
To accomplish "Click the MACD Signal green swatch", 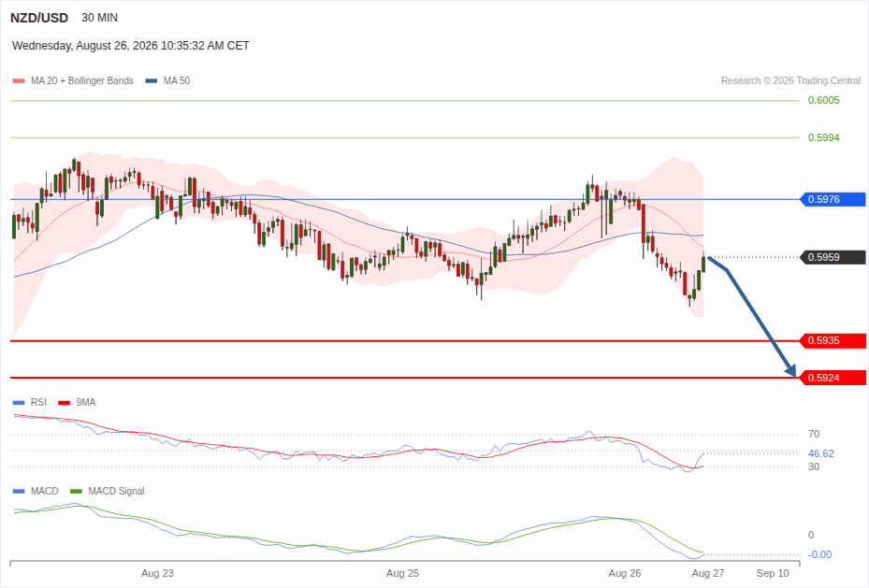I will click(x=76, y=491).
